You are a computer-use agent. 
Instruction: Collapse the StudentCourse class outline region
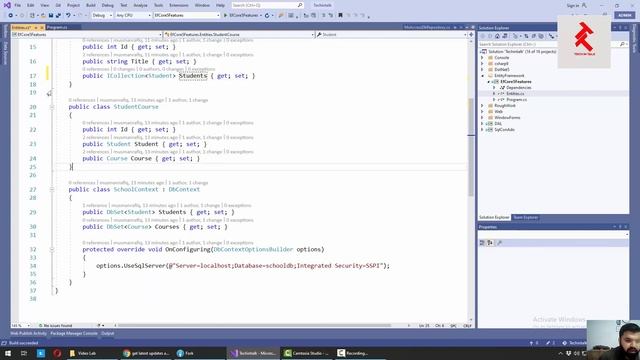[52, 107]
